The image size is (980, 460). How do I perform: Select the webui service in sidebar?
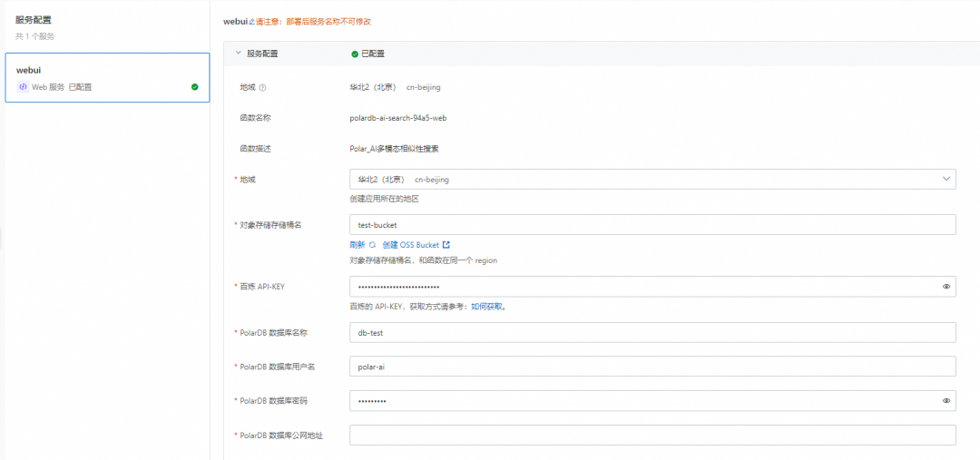tap(107, 78)
